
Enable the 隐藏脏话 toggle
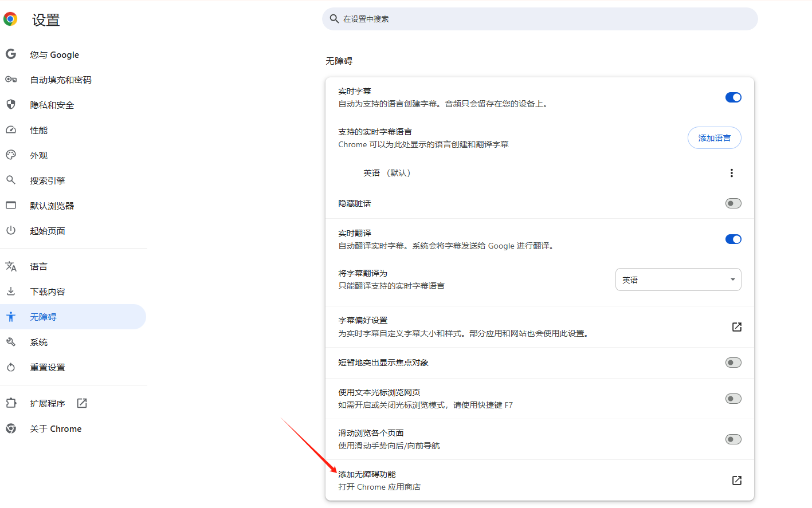[x=733, y=203]
